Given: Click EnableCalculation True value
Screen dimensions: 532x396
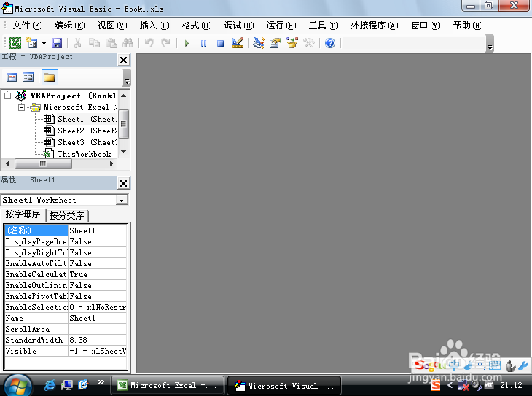Looking at the screenshot, I should coord(98,274).
